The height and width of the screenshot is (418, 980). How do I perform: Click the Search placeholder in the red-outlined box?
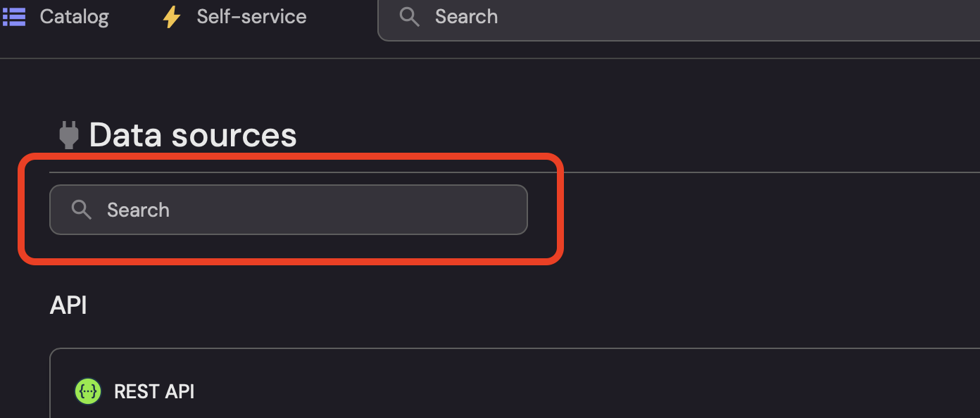tap(138, 209)
